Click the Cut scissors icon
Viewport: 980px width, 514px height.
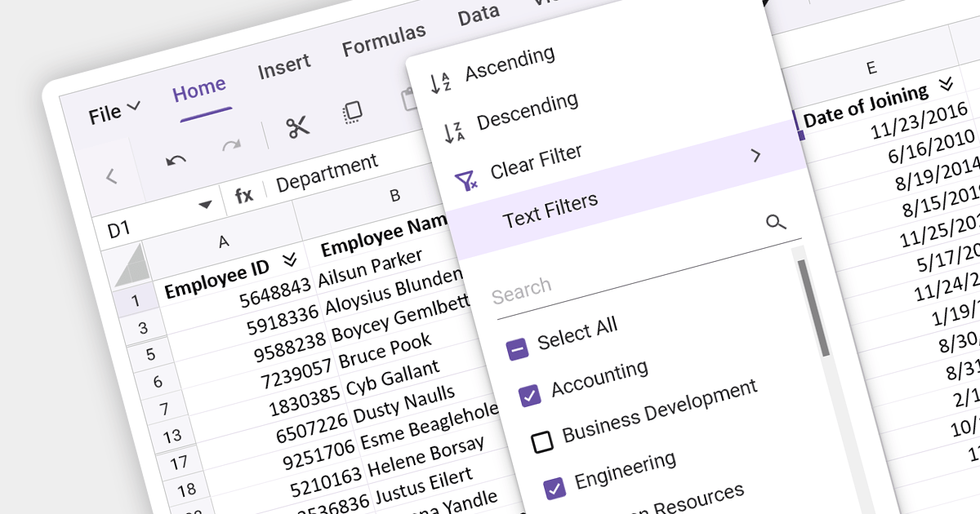297,126
